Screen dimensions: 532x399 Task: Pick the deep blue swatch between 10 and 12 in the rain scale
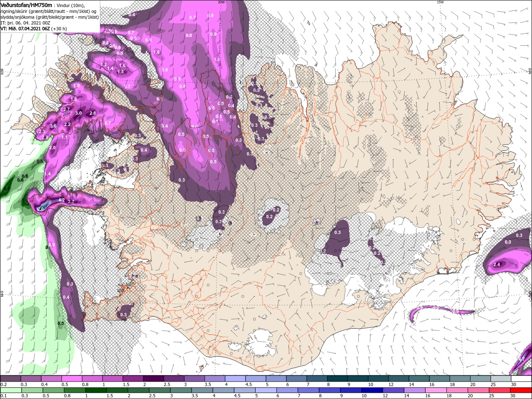372,390
